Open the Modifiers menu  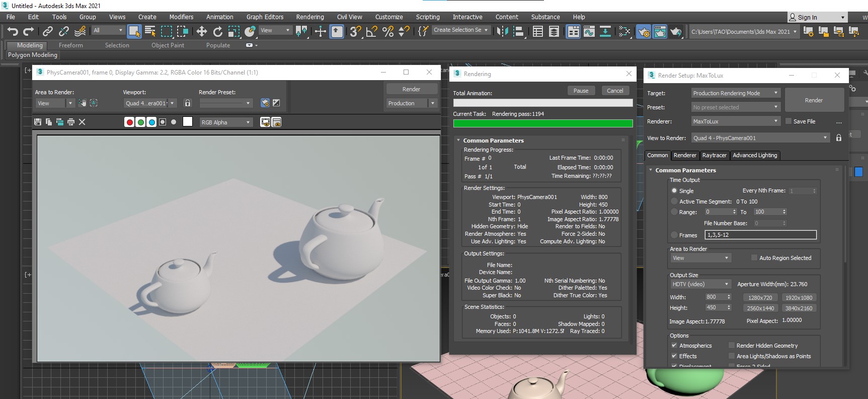pyautogui.click(x=181, y=17)
